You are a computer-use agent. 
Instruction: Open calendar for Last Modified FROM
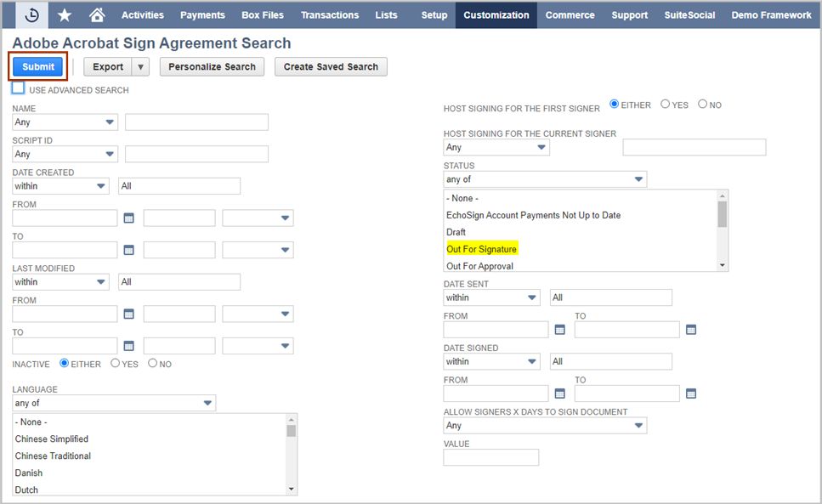(x=128, y=314)
